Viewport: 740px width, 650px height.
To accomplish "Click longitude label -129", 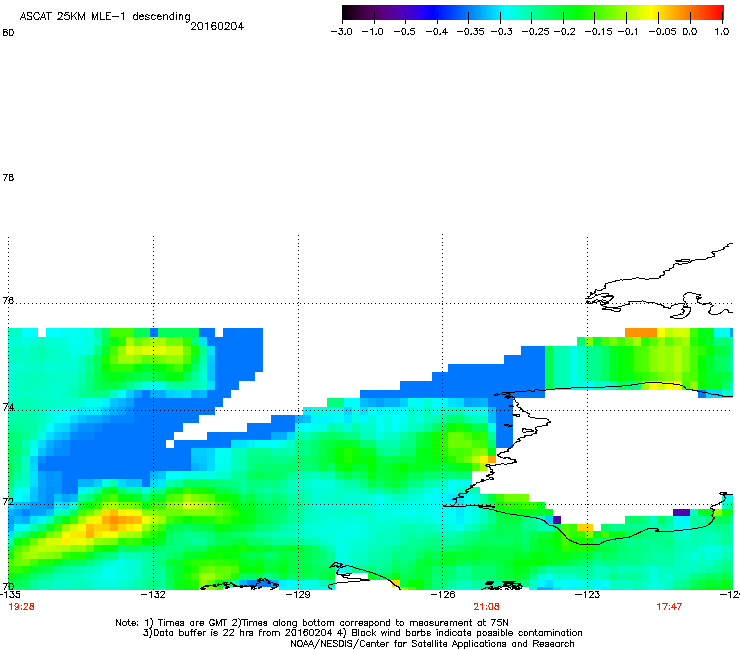I will [x=298, y=594].
